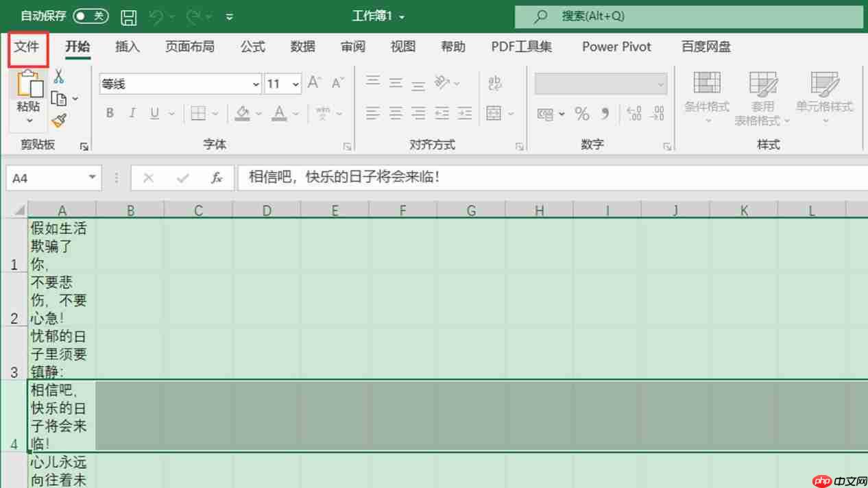Click the Undo arrow
The height and width of the screenshot is (488, 868).
pyautogui.click(x=158, y=16)
